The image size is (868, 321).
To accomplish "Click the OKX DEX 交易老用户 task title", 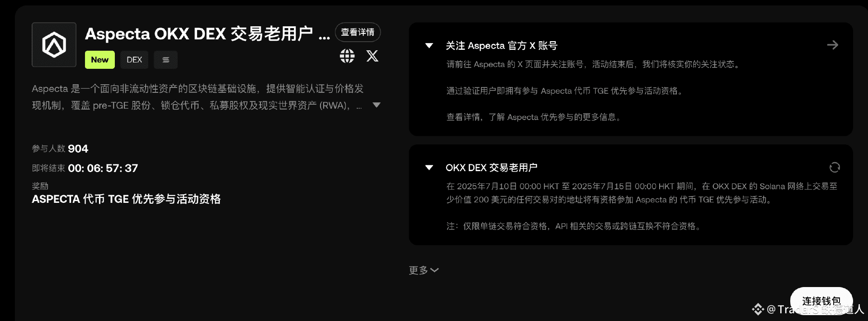I will point(491,168).
